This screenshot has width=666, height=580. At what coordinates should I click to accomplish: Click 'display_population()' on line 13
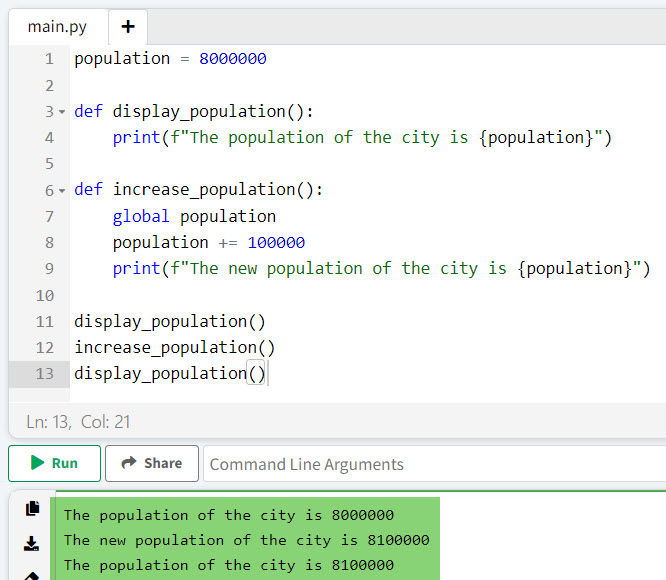coord(170,374)
